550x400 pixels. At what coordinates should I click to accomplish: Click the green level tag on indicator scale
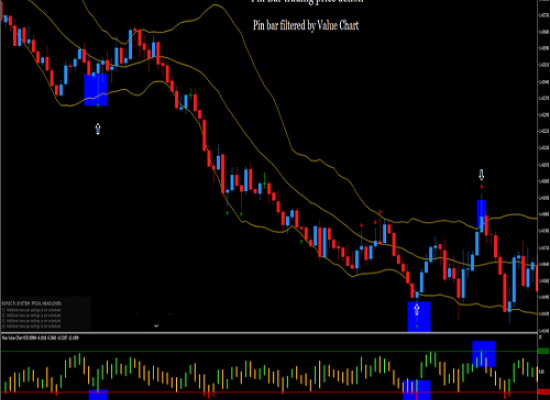click(543, 351)
